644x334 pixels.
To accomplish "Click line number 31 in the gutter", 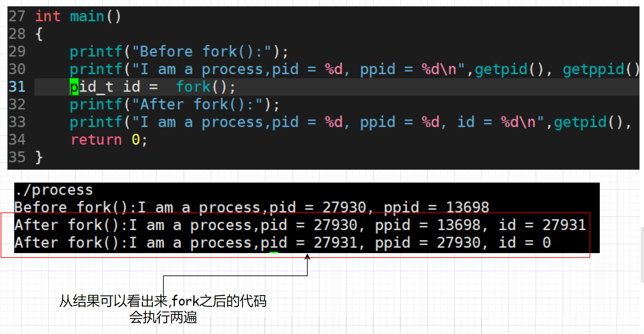I will point(17,87).
